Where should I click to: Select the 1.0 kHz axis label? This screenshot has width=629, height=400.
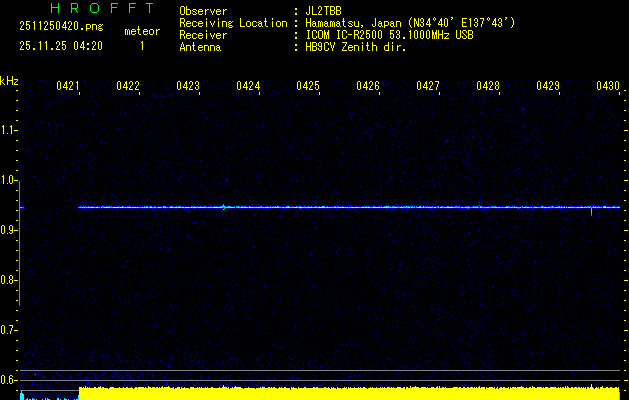pos(9,180)
